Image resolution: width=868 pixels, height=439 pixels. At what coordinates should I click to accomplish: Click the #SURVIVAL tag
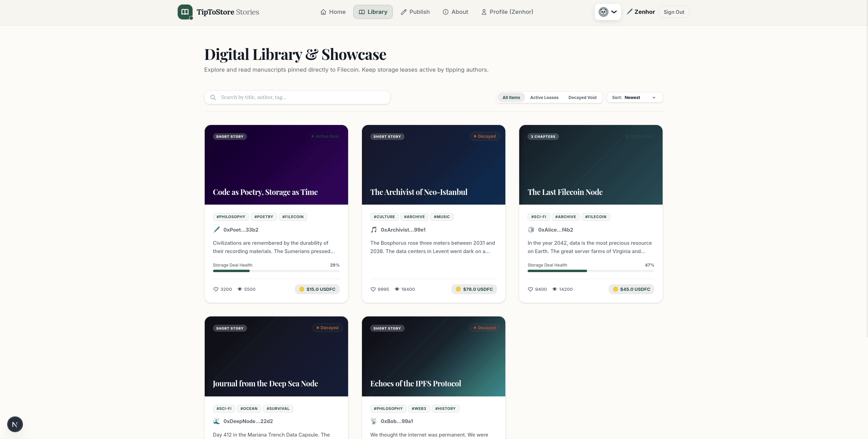(x=278, y=409)
